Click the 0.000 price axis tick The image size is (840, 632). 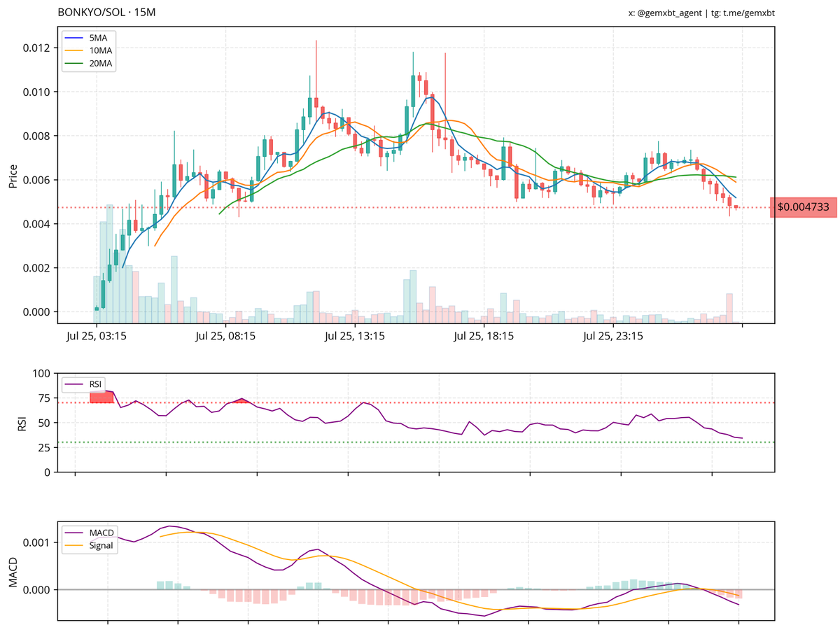pyautogui.click(x=36, y=312)
